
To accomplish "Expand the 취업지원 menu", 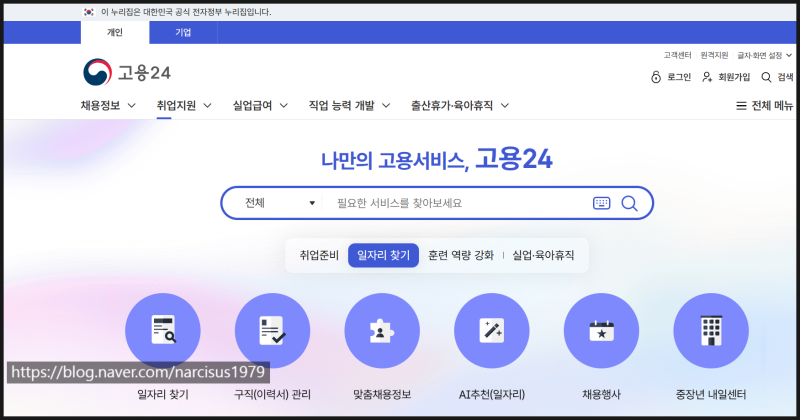I will point(184,106).
